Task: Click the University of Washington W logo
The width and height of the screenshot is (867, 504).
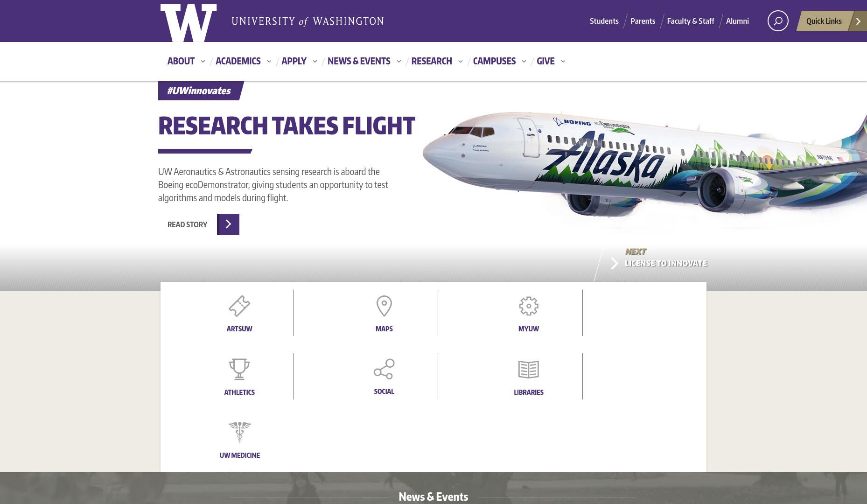Action: (x=189, y=23)
